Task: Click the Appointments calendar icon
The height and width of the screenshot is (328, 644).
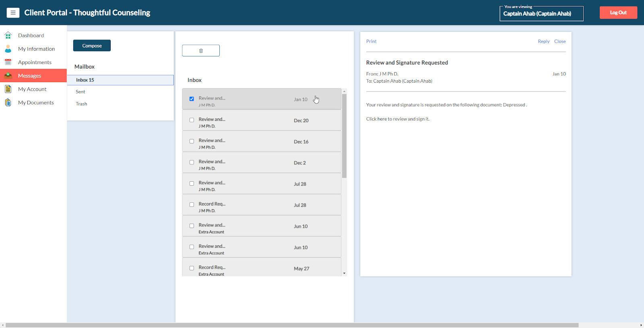Action: point(8,62)
